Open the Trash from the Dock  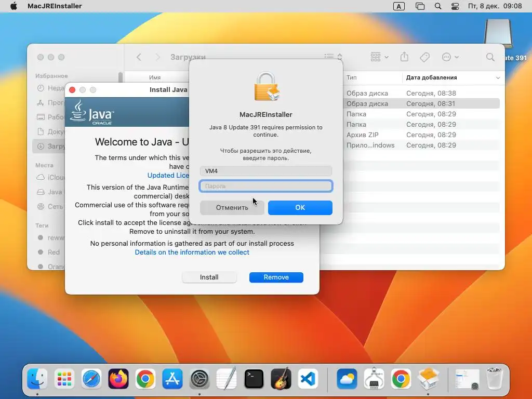click(x=494, y=379)
